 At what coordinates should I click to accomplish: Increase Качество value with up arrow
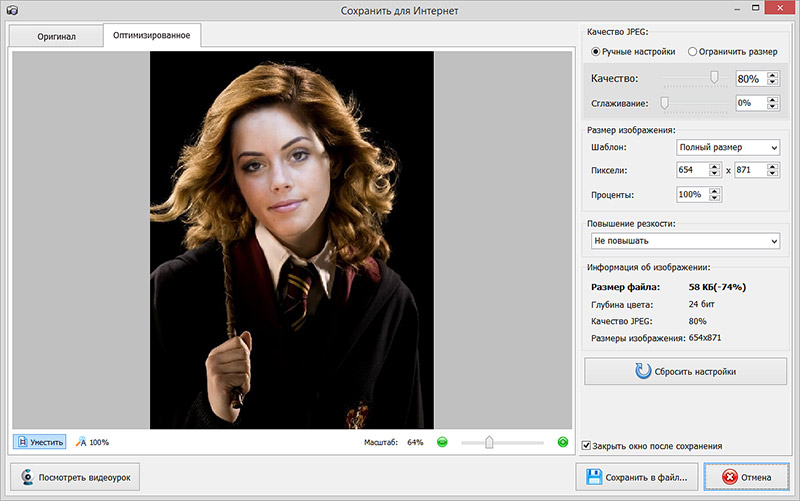pos(772,75)
